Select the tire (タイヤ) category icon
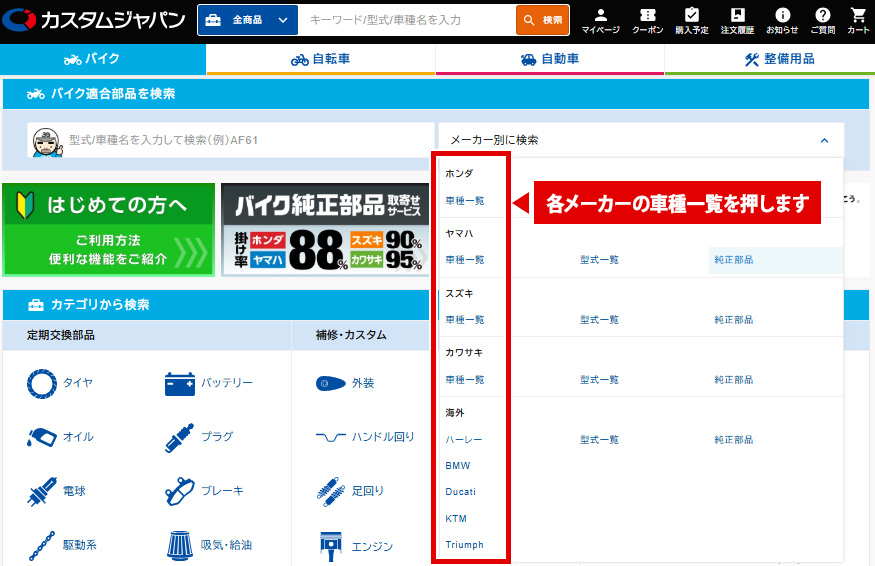 42,383
